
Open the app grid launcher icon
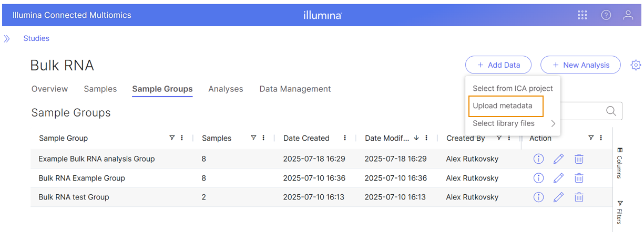pos(582,15)
